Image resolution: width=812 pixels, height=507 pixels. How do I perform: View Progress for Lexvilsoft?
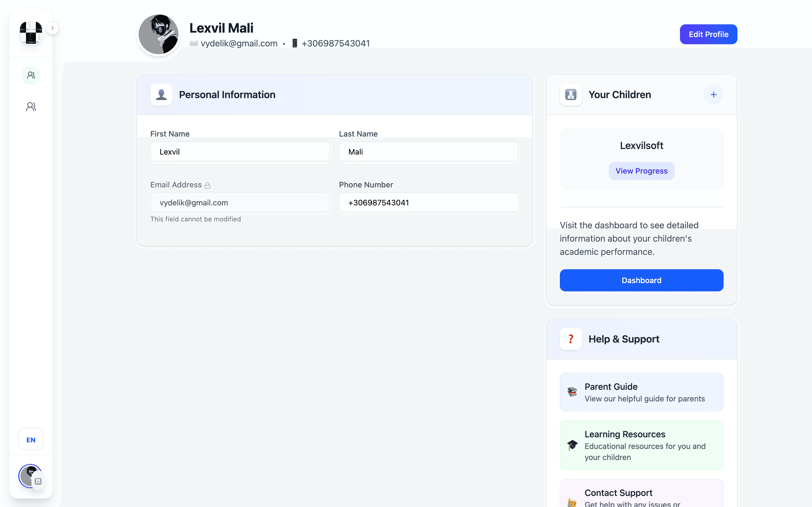tap(642, 171)
